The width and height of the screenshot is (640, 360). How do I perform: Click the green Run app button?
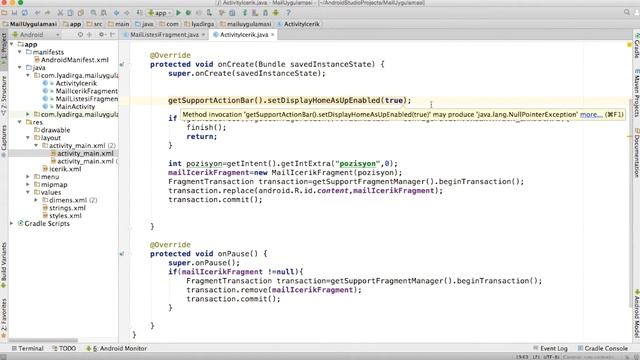click(x=178, y=13)
